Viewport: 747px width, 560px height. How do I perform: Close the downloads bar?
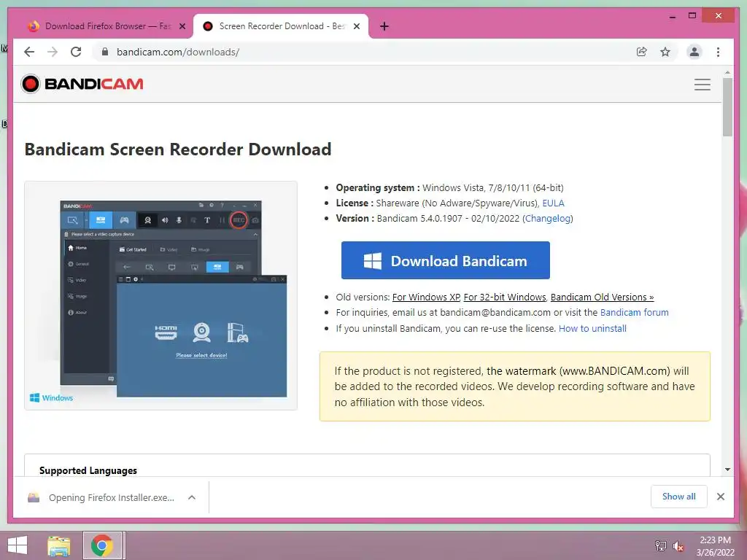click(x=720, y=497)
